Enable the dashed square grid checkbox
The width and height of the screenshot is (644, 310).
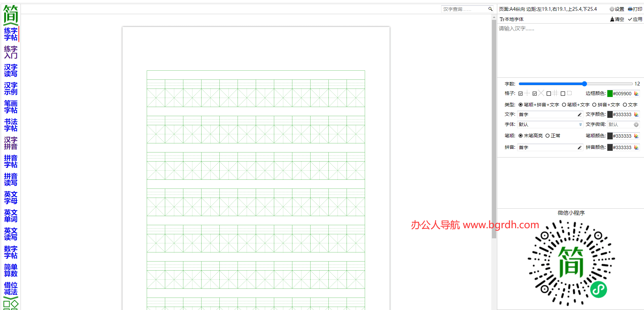pyautogui.click(x=563, y=94)
